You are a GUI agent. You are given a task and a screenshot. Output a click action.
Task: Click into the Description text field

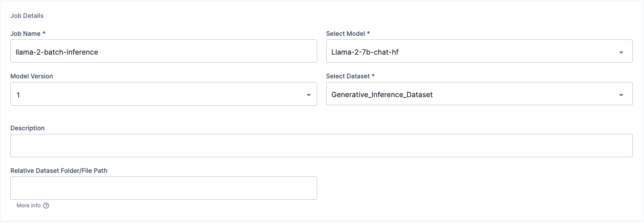tap(321, 146)
